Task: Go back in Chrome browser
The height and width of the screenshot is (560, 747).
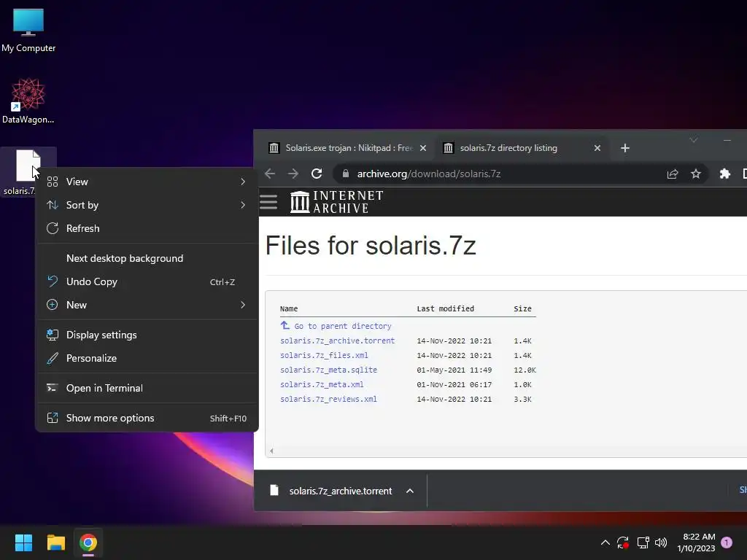Action: coord(270,174)
